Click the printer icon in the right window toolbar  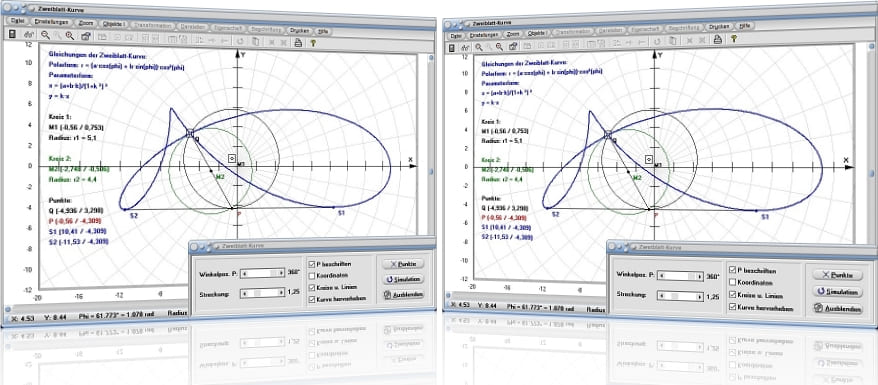pos(717,39)
